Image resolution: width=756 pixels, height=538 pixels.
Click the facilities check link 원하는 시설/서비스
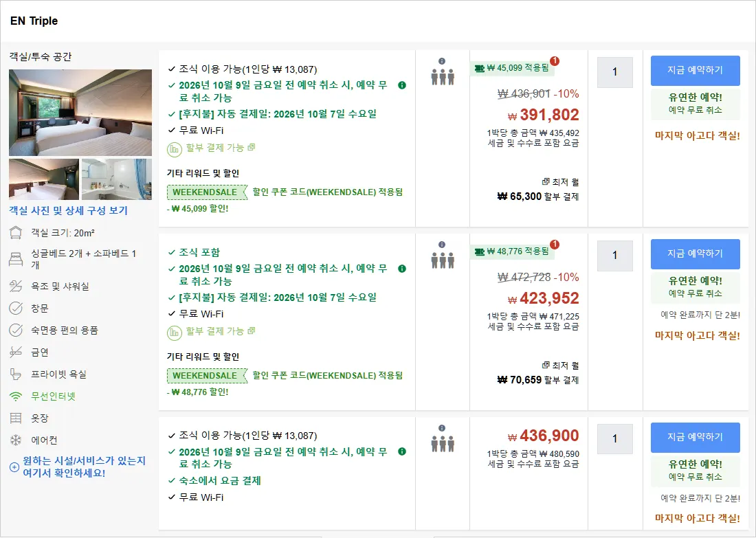[84, 467]
